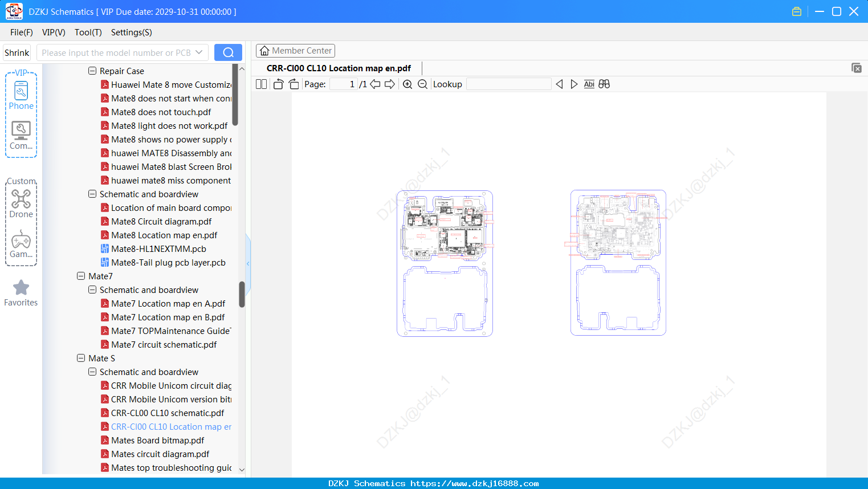Screen dimensions: 868x489
Task: Click the yellow toolbox icon in title bar
Action: [x=797, y=11]
